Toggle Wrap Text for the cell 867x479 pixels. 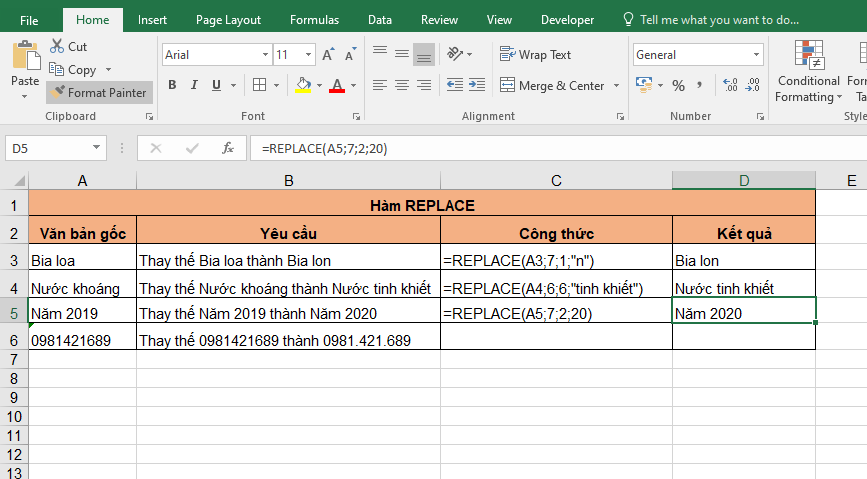[x=536, y=55]
